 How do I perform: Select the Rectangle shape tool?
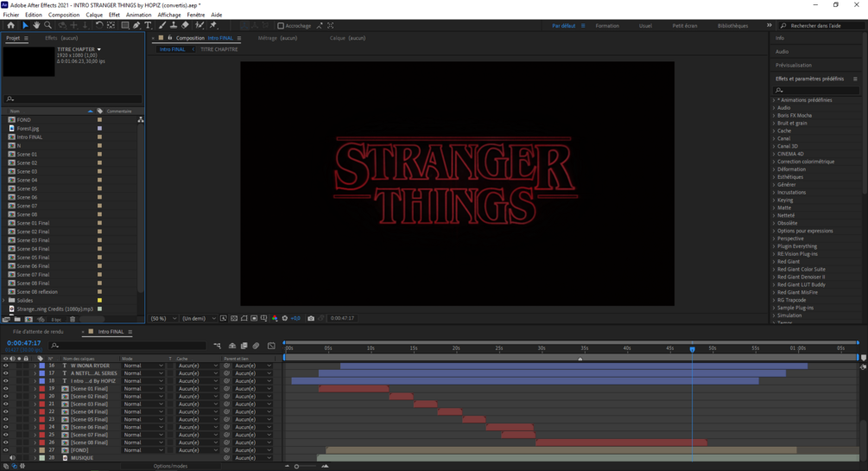pos(125,25)
